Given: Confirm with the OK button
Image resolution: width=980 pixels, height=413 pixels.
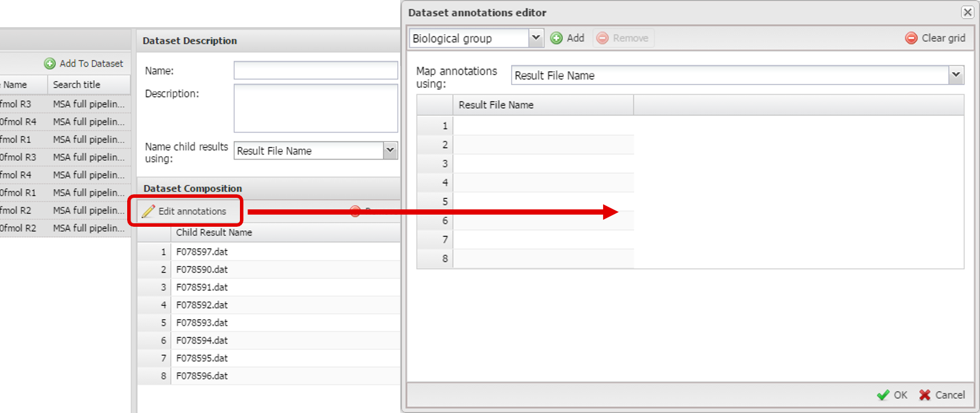Looking at the screenshot, I should point(892,395).
